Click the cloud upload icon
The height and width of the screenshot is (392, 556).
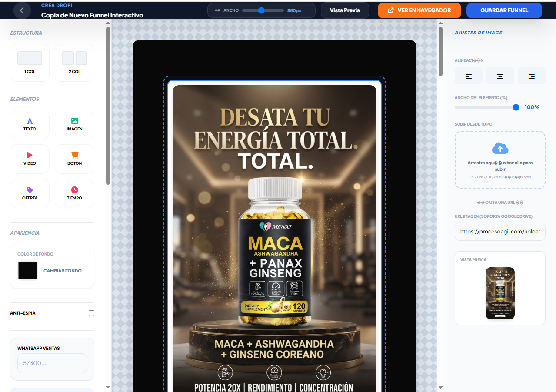click(x=500, y=148)
